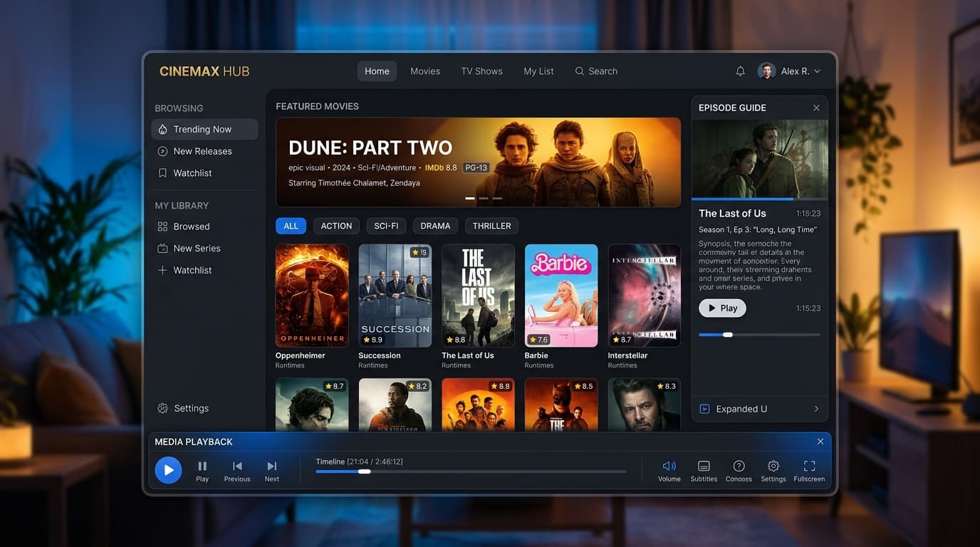This screenshot has height=547, width=980.
Task: Click the PG-13 rating badge
Action: tap(476, 168)
